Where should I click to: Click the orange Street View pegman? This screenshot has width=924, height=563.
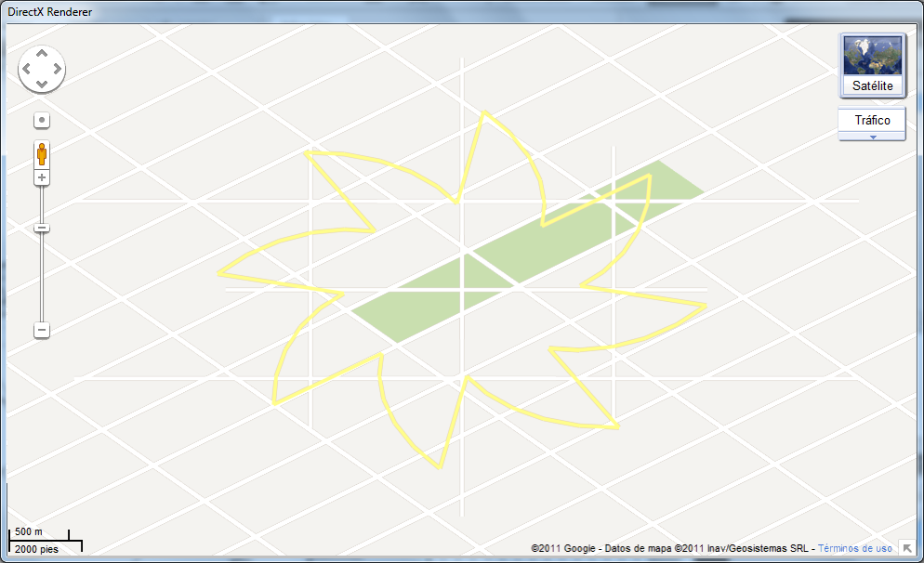(x=42, y=153)
